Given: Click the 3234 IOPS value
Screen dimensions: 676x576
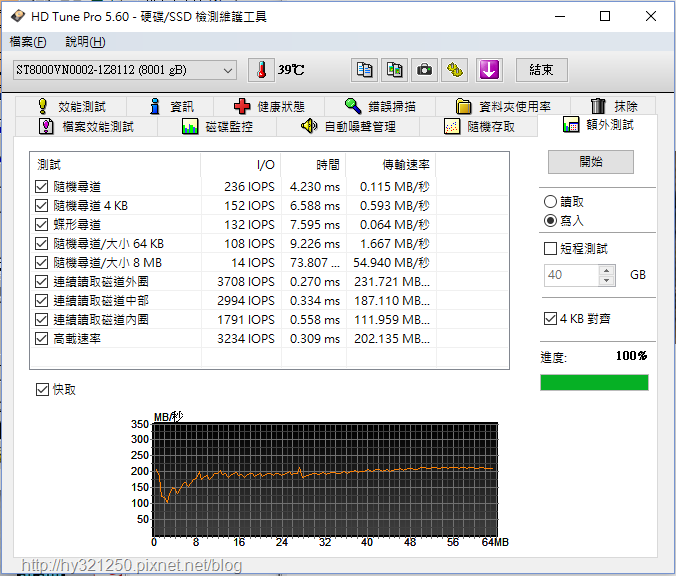Looking at the screenshot, I should [x=246, y=338].
